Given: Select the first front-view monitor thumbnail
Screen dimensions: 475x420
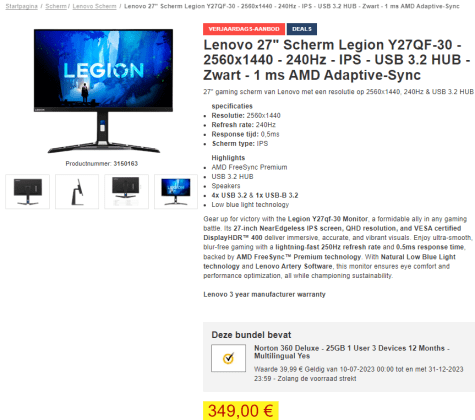Looking at the screenshot, I should (28, 192).
